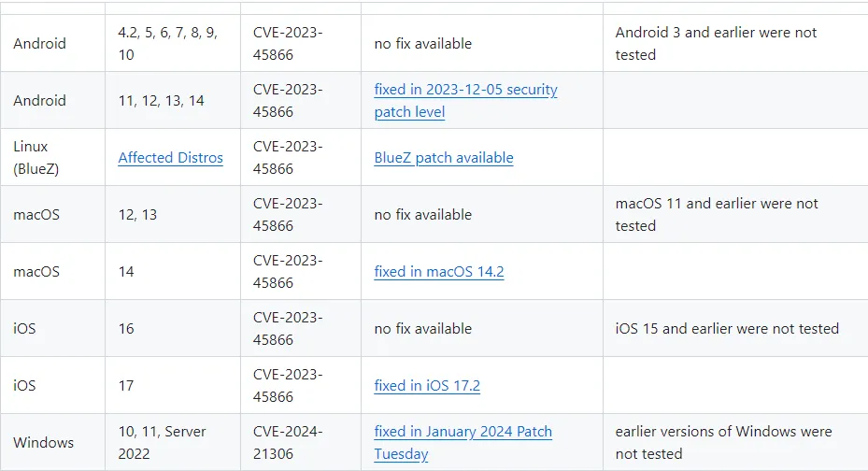Viewport: 868px width, 471px height.
Task: Select CVE-2023-45866 in the Linux (BlueZ) row
Action: coord(288,158)
